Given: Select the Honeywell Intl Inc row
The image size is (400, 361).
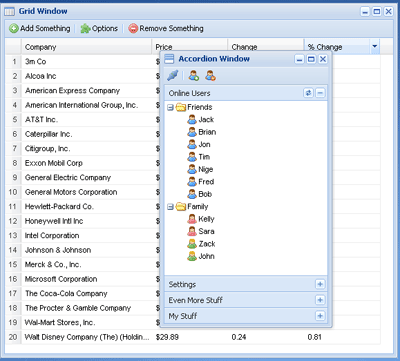Looking at the screenshot, I should point(83,221).
